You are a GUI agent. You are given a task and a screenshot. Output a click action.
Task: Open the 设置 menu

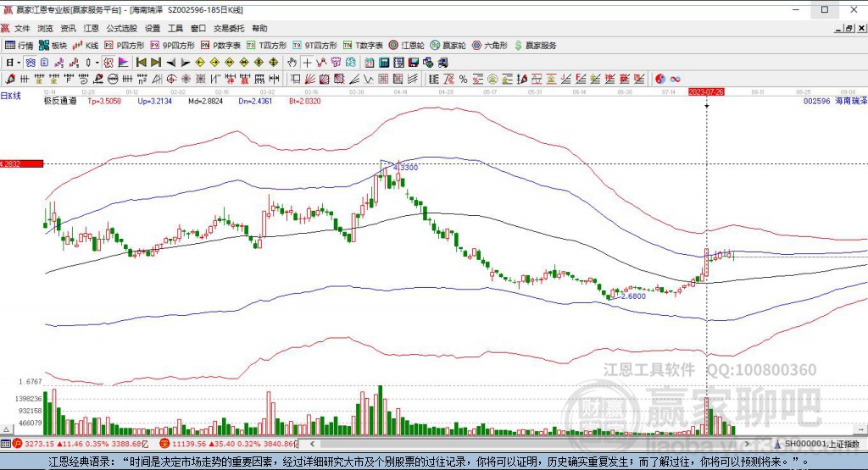click(153, 28)
